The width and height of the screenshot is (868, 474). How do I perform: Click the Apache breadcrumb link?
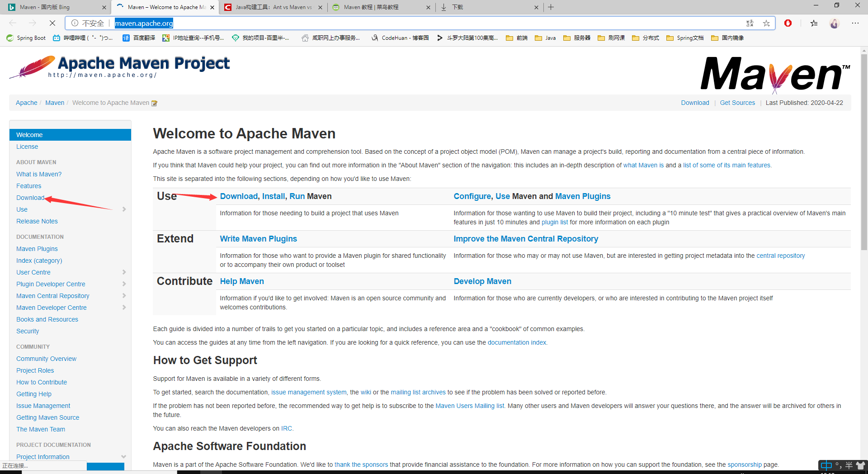tap(27, 103)
